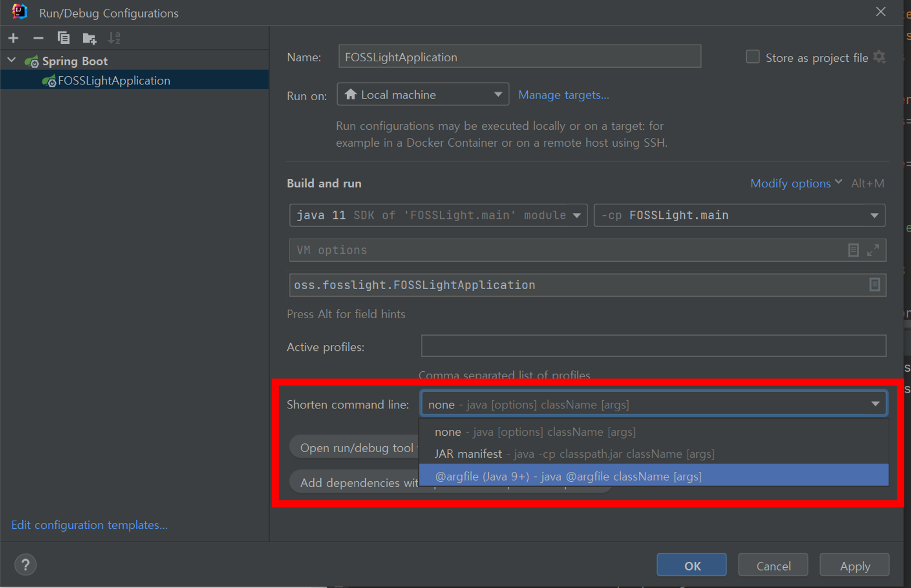911x588 pixels.
Task: Apply the configuration changes
Action: [x=855, y=565]
